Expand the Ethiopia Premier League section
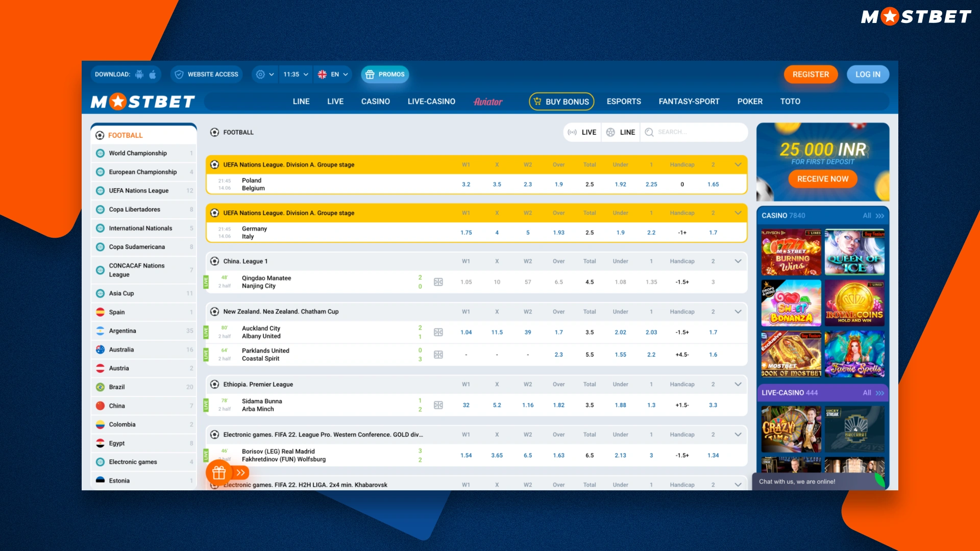 (x=738, y=384)
